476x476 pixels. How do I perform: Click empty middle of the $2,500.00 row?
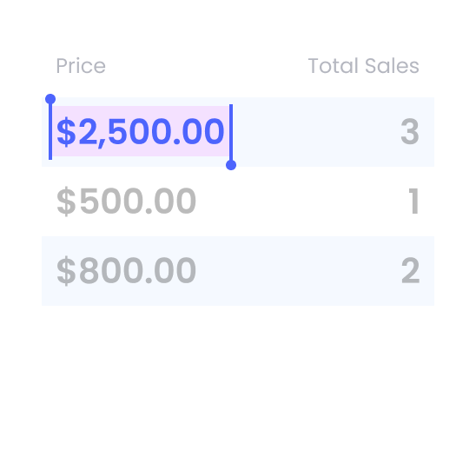[315, 132]
